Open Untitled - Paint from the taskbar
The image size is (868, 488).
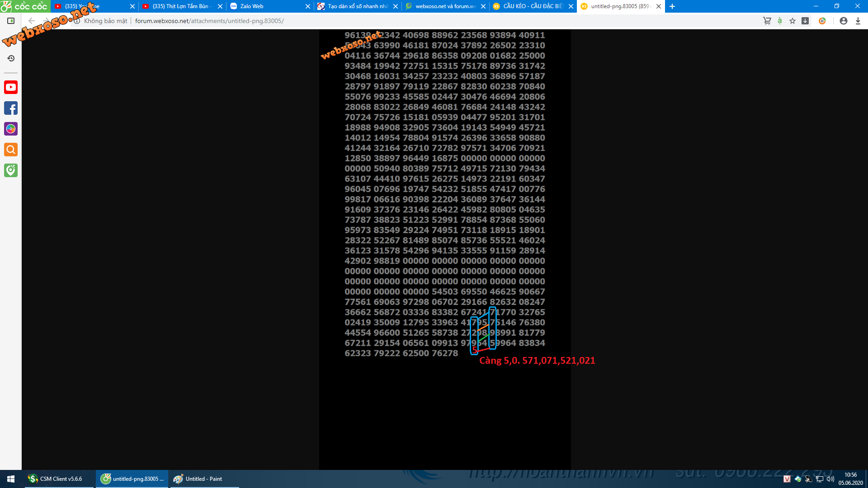(204, 479)
